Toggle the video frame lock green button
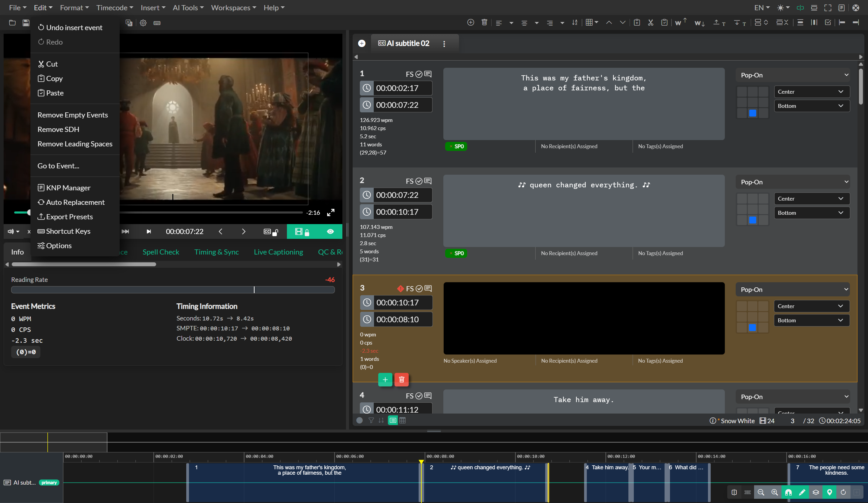The image size is (868, 503). tap(302, 232)
